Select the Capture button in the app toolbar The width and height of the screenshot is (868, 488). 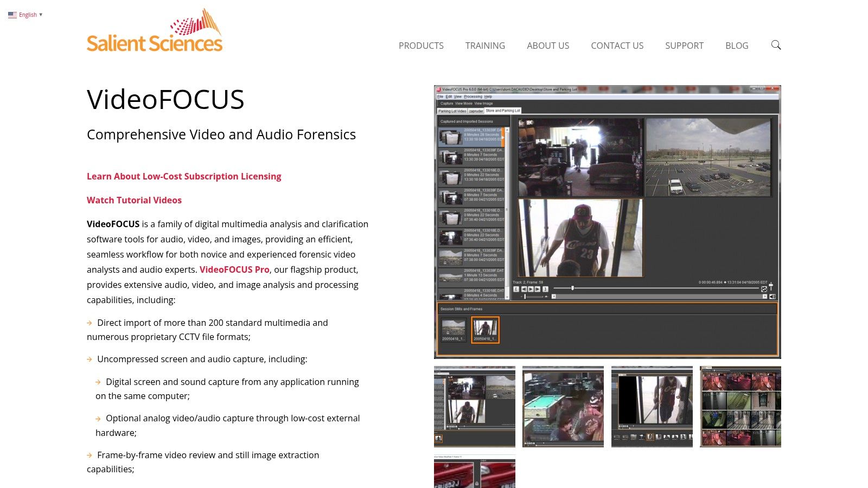446,103
